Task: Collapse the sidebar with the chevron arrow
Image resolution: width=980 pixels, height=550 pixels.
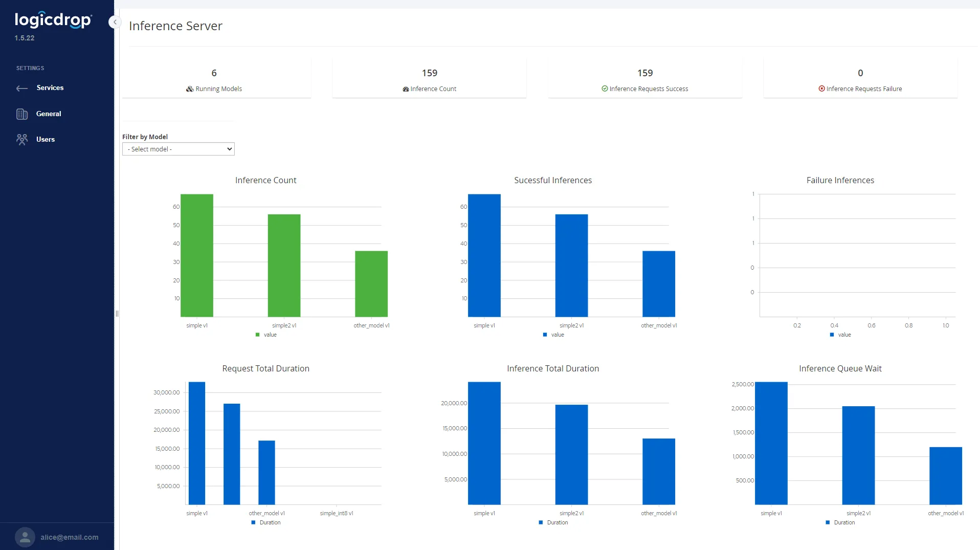Action: click(x=115, y=22)
